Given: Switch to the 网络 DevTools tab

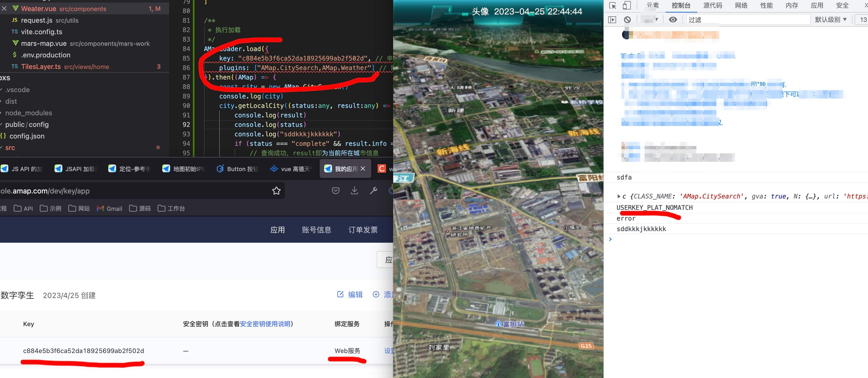Looking at the screenshot, I should coord(741,6).
